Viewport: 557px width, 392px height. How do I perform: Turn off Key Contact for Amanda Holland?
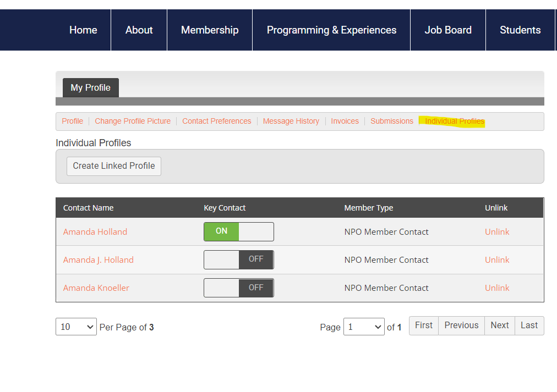tap(239, 231)
